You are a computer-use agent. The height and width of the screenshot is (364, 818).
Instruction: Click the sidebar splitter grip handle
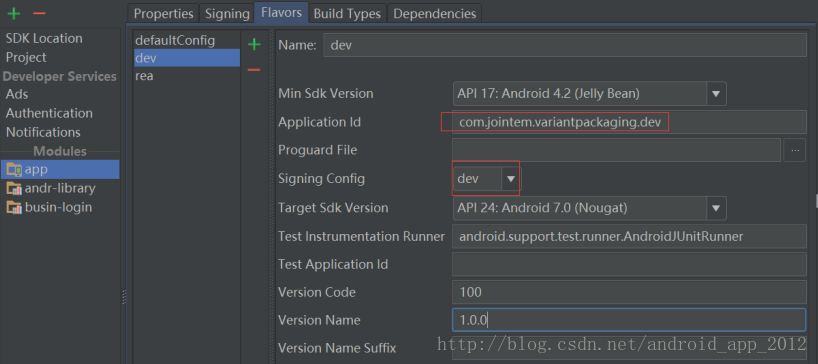click(124, 297)
